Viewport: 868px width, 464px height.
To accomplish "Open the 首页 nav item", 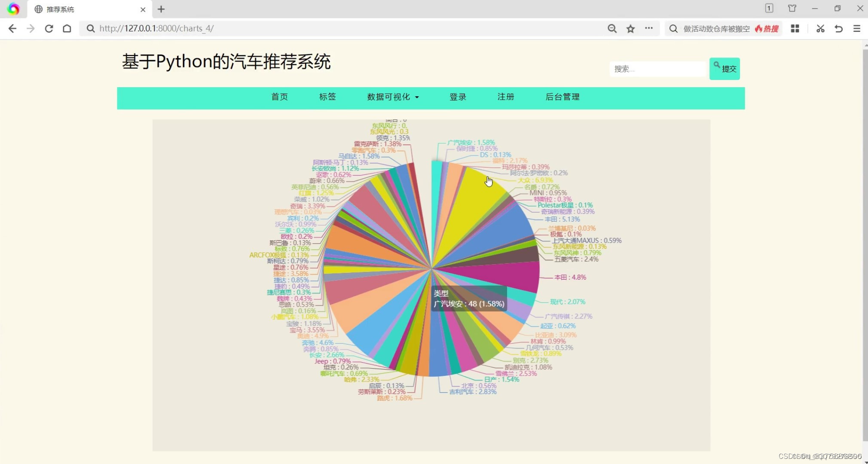I will (x=279, y=97).
